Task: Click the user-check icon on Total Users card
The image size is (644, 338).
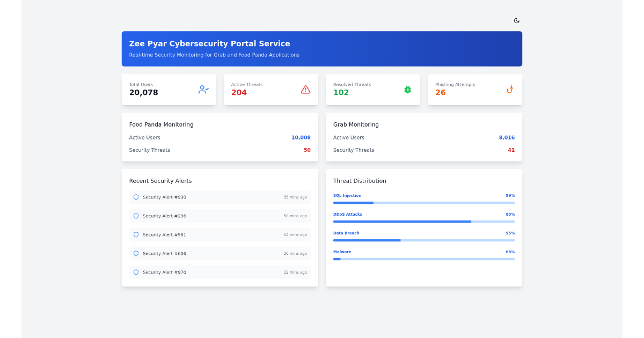Action: tap(203, 89)
